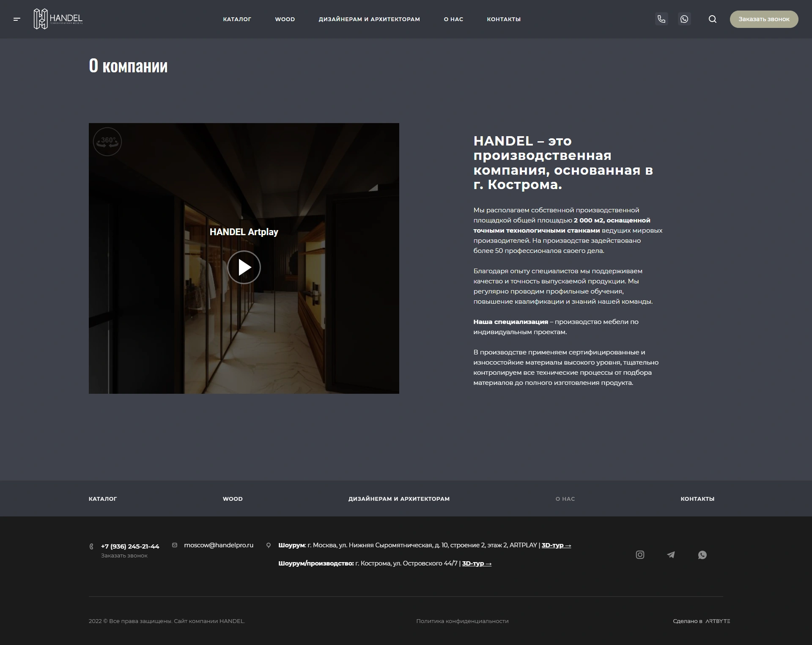Play the HANDEL Artplay video
This screenshot has height=645, width=812.
[244, 267]
